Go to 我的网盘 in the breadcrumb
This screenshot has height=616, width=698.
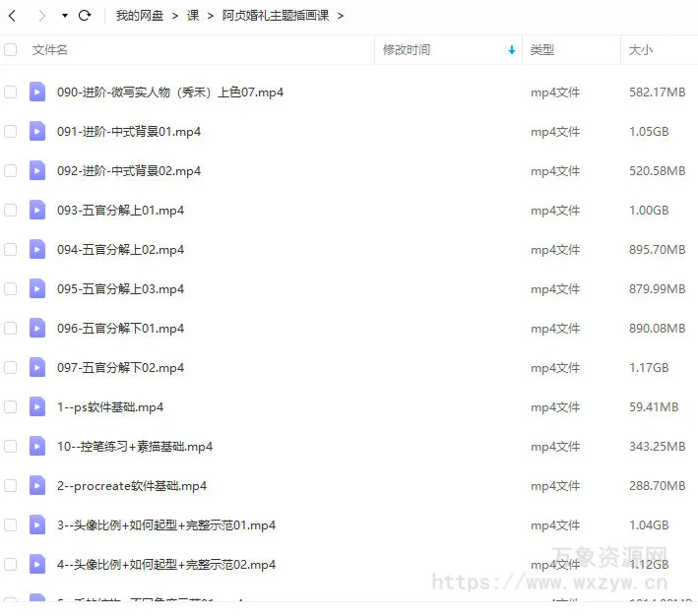coord(140,16)
